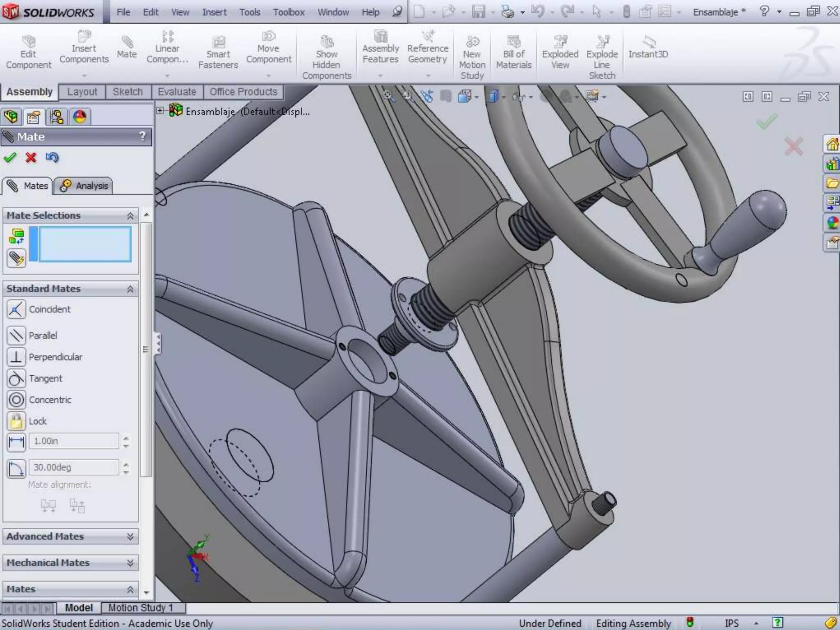Cancel mate with red X
The image size is (840, 630).
pyautogui.click(x=31, y=157)
